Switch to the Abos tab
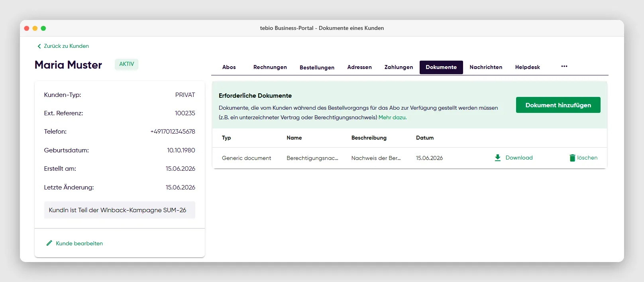The image size is (644, 282). 229,67
